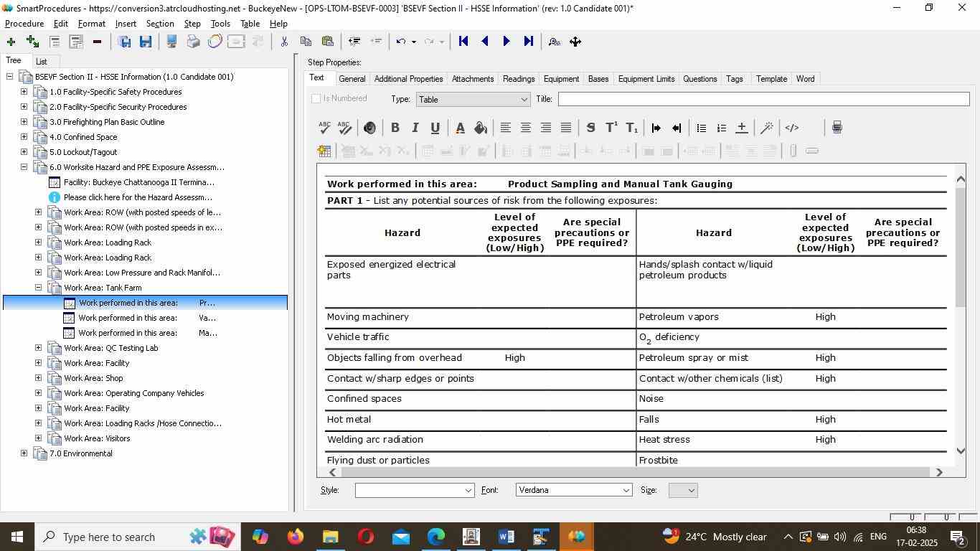Open the font color picker
980x551 pixels.
click(460, 128)
